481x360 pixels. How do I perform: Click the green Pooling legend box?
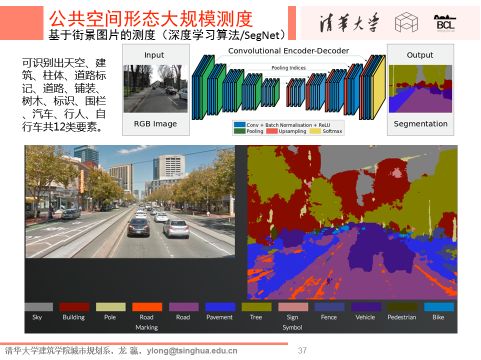(239, 131)
